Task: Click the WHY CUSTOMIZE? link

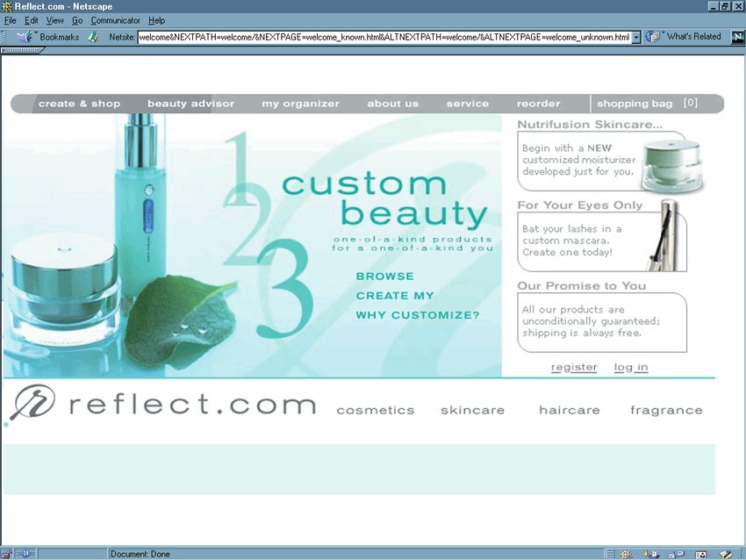Action: tap(418, 315)
